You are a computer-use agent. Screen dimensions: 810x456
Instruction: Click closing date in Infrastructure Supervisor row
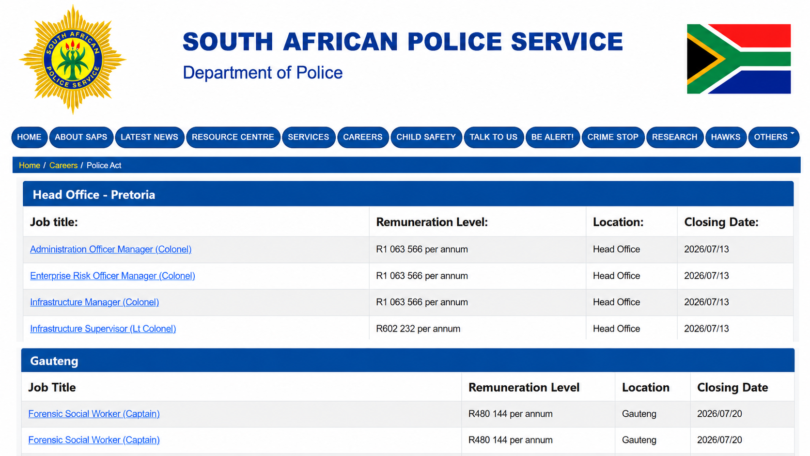coord(706,328)
